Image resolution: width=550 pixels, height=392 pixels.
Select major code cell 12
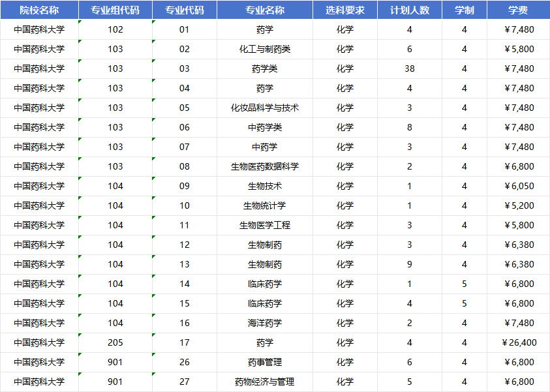click(185, 245)
